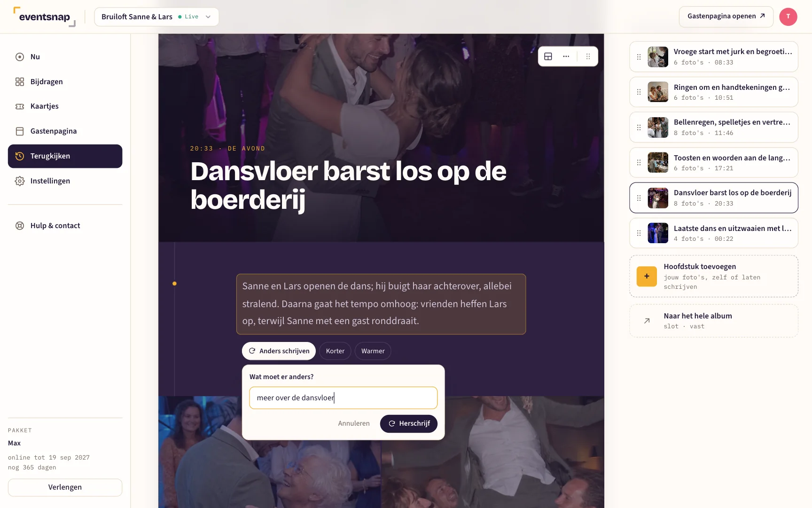Click the arrow icon beside 'Naar het hele album'
The width and height of the screenshot is (812, 508).
click(x=647, y=321)
